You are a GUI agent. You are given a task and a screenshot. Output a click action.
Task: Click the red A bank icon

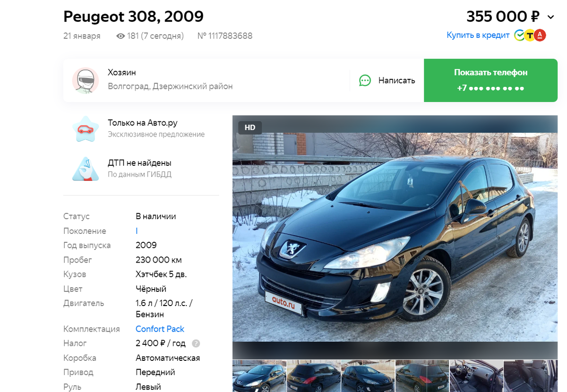point(541,35)
